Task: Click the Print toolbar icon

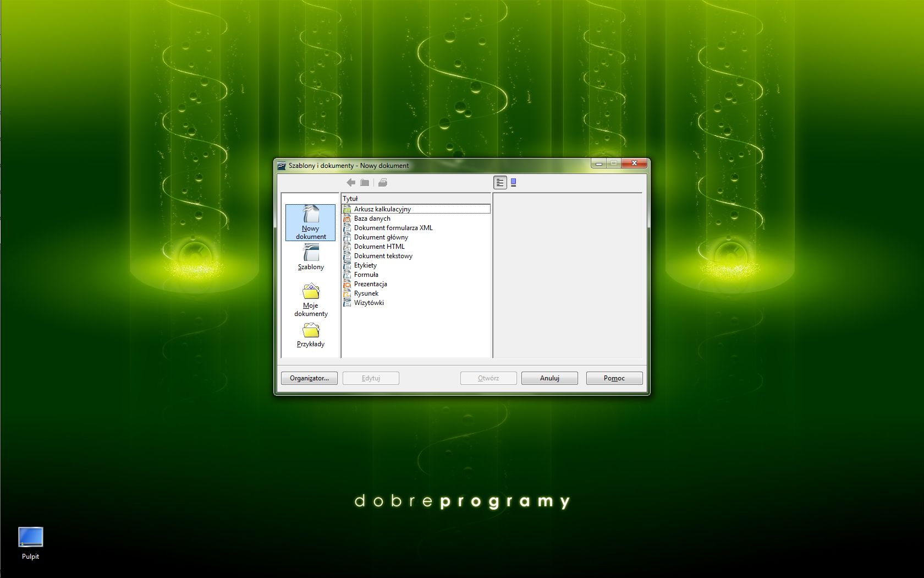Action: click(383, 182)
